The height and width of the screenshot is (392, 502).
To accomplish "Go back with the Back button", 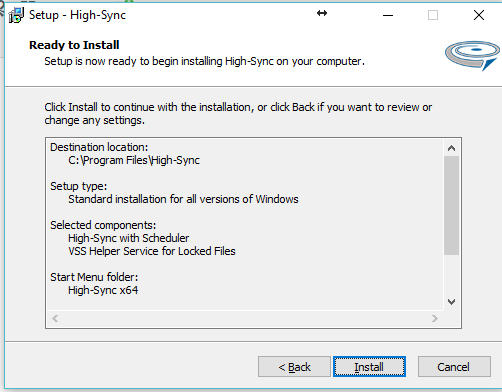I will point(294,367).
